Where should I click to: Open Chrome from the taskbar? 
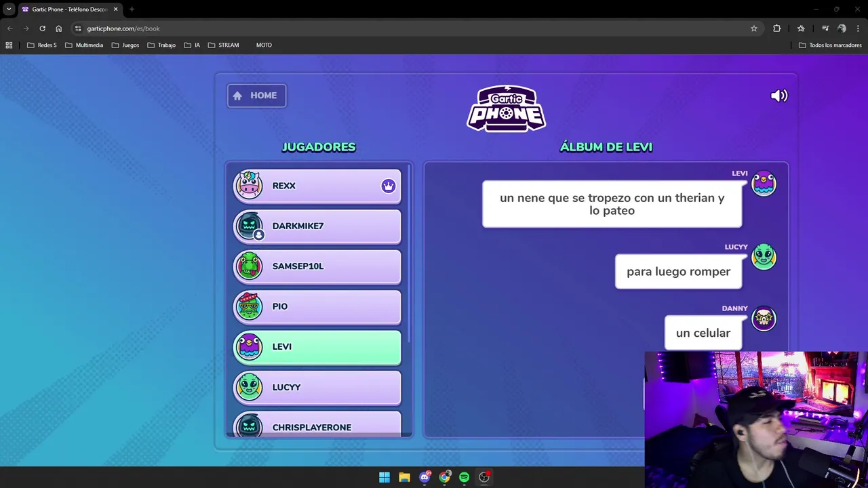(x=444, y=477)
